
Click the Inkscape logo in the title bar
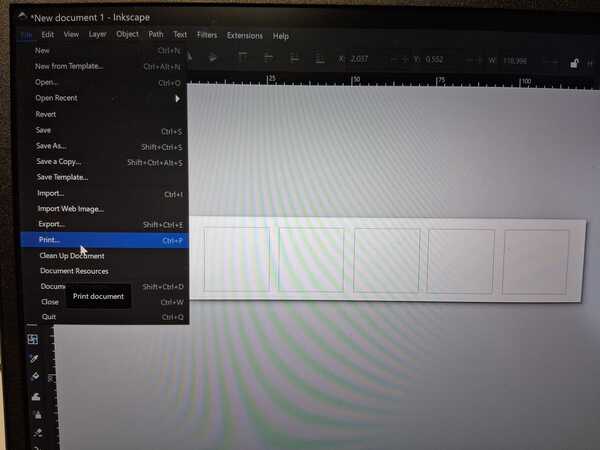[22, 16]
